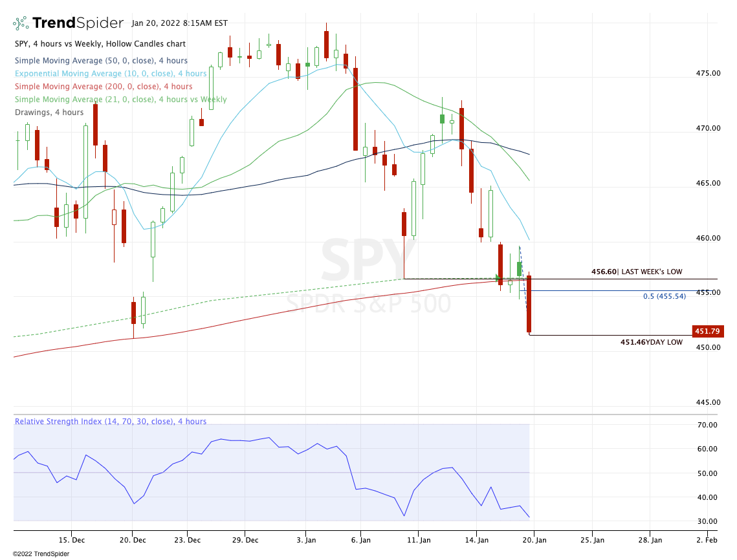The image size is (737, 560).
Task: Click the 11. Jan date axis label
Action: (419, 540)
